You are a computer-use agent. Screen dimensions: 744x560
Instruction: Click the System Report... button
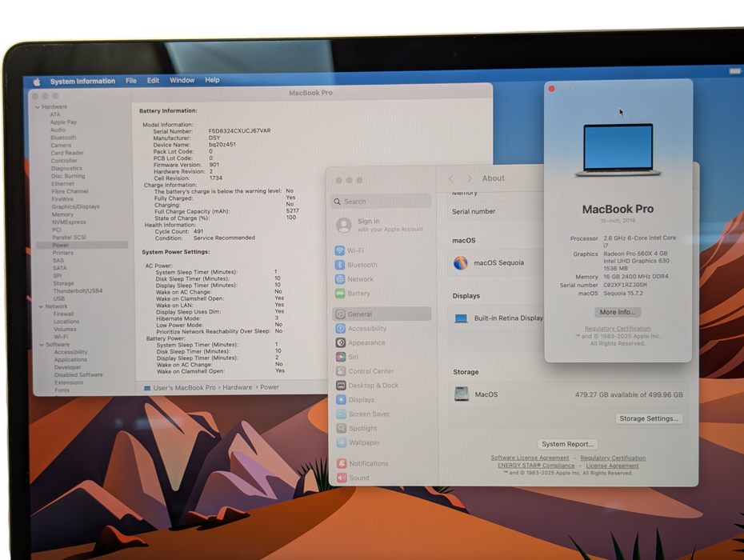[567, 444]
